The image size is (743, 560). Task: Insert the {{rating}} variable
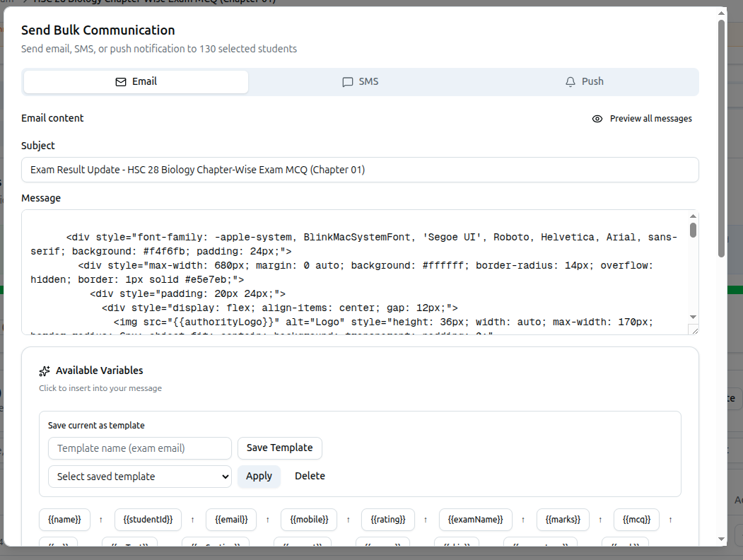tap(388, 520)
